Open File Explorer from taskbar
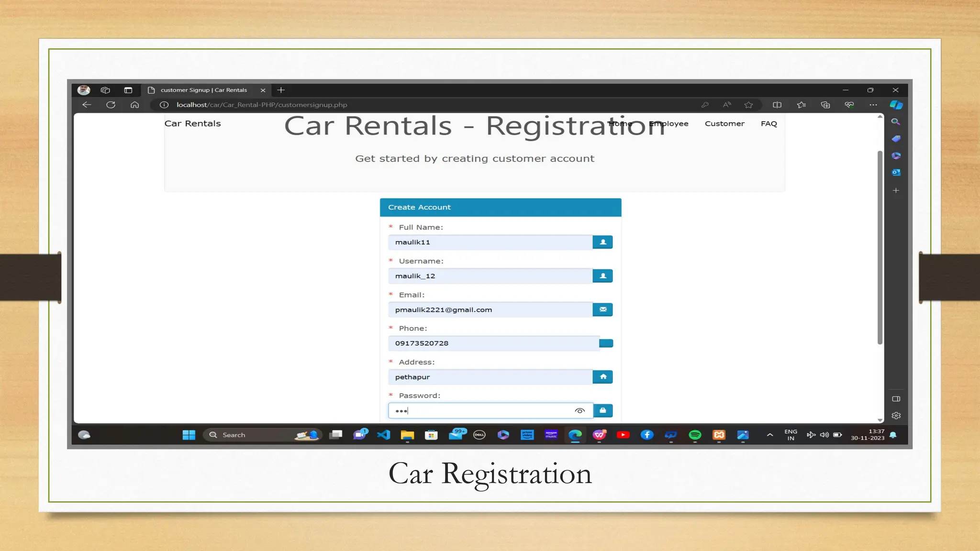Screen dimensions: 980x551 (x=407, y=435)
